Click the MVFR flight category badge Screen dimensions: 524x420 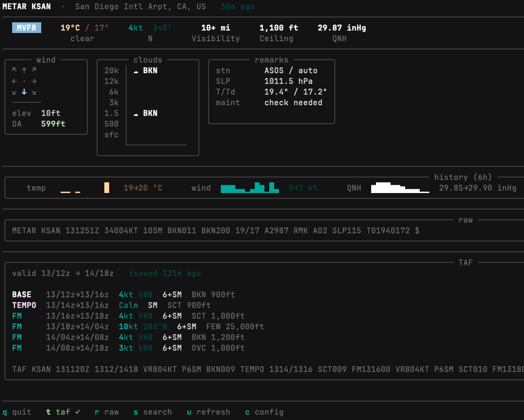coord(26,28)
